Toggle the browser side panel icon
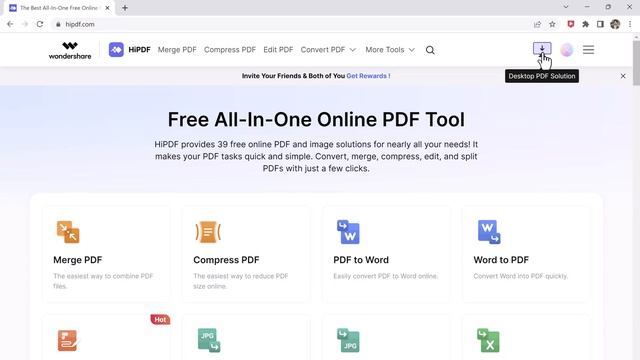 (x=600, y=24)
